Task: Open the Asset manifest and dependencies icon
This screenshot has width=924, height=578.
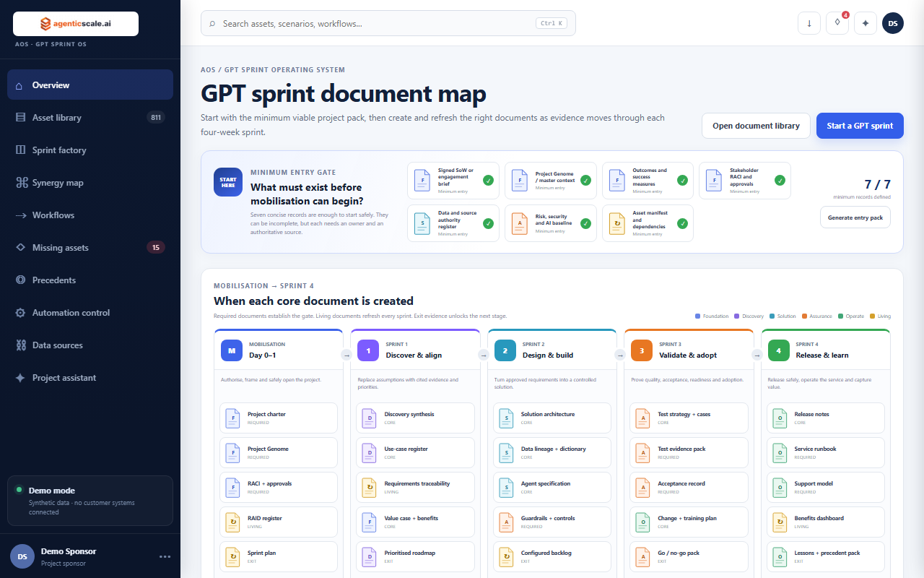Action: [616, 223]
